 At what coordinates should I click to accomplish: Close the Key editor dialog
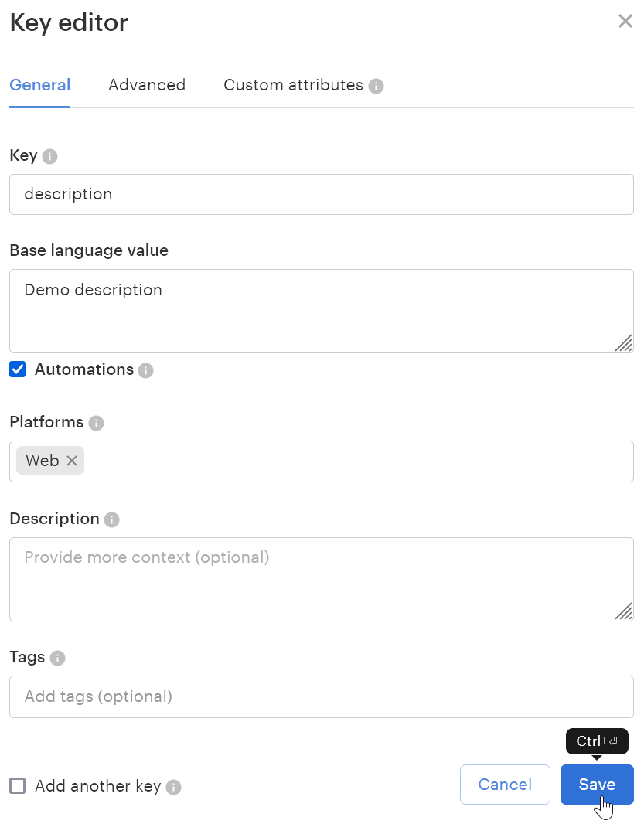click(625, 22)
